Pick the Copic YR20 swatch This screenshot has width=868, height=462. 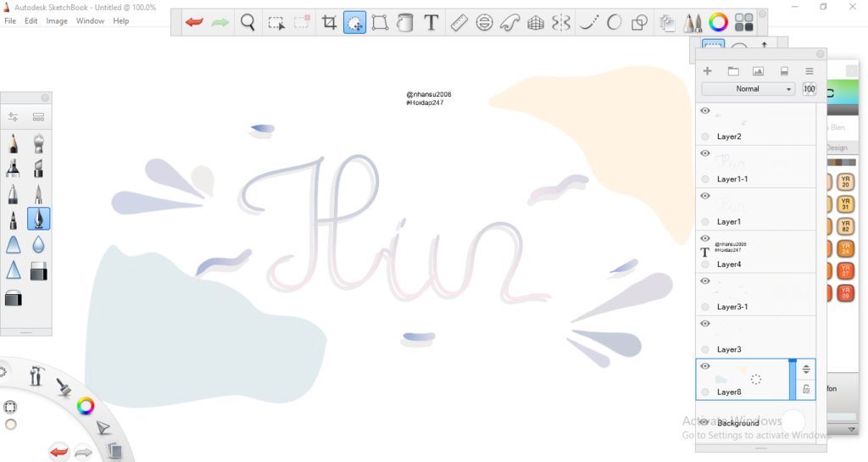click(845, 181)
